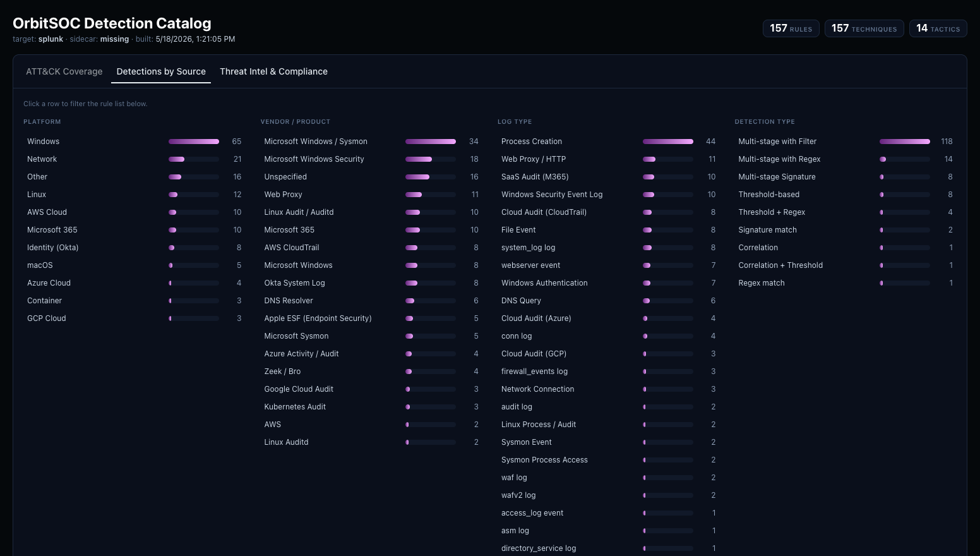Click the macOS platform progress bar
Screen dimensions: 980x556
[194, 265]
